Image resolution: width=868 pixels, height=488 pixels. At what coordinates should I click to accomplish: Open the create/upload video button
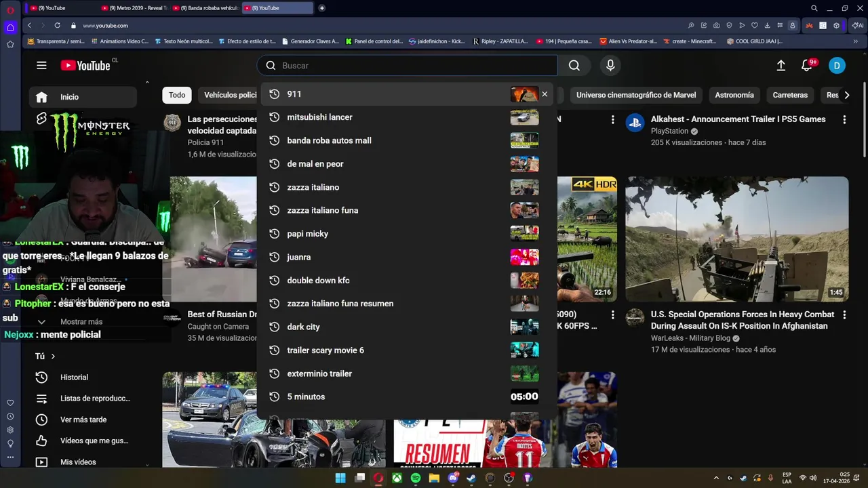(x=781, y=66)
